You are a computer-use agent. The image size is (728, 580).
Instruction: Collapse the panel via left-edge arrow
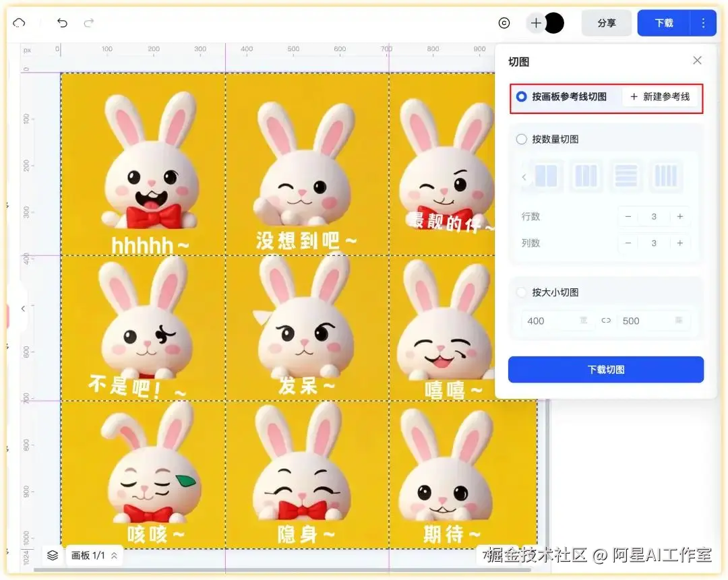pyautogui.click(x=23, y=309)
